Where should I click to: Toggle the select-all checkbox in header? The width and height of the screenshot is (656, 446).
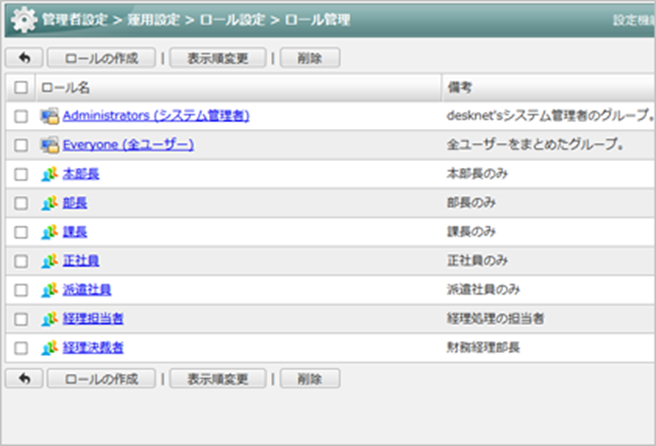21,88
